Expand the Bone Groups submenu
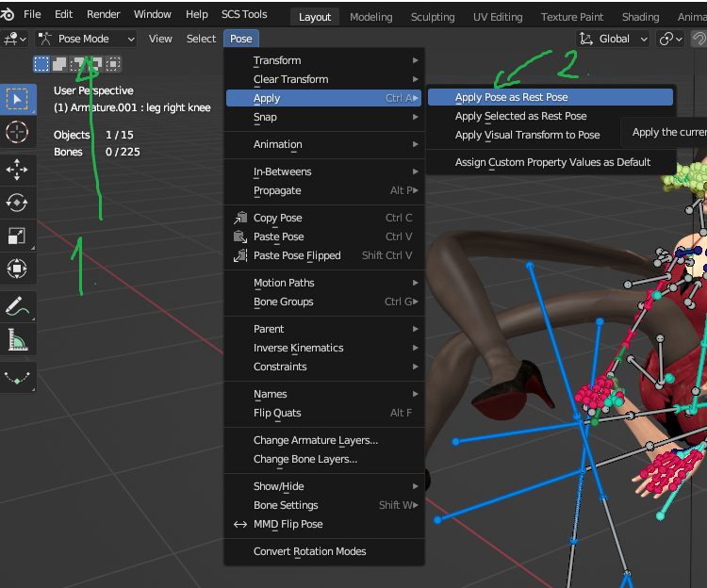707x588 pixels. (323, 302)
